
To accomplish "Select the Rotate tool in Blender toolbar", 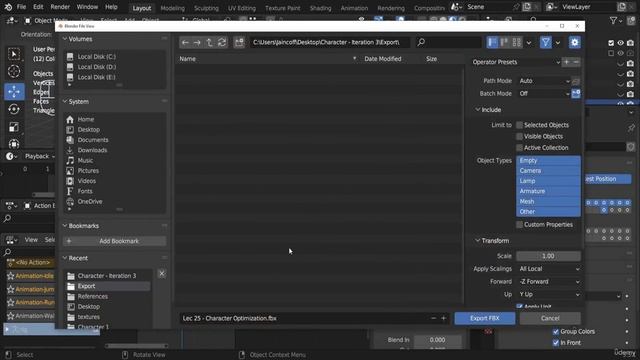I will [14, 109].
